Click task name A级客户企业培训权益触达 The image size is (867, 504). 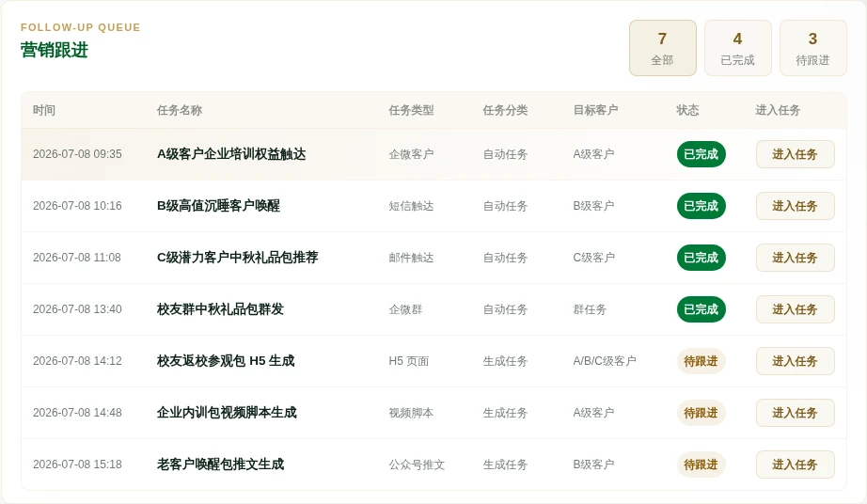[x=231, y=154]
